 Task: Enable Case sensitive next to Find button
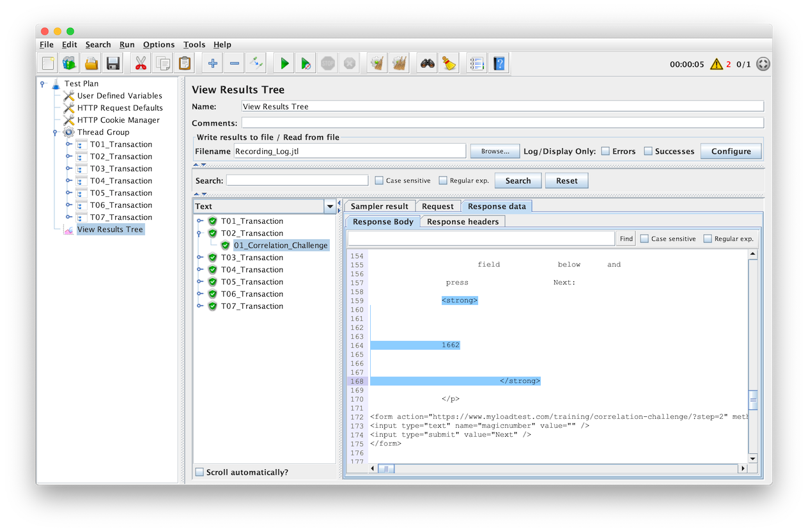(644, 239)
